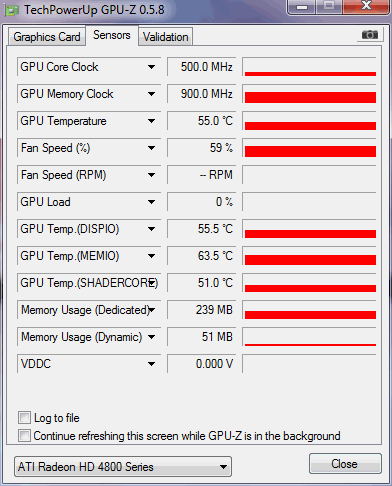Close window using title bar X
This screenshot has height=486, width=392.
coord(367,6)
